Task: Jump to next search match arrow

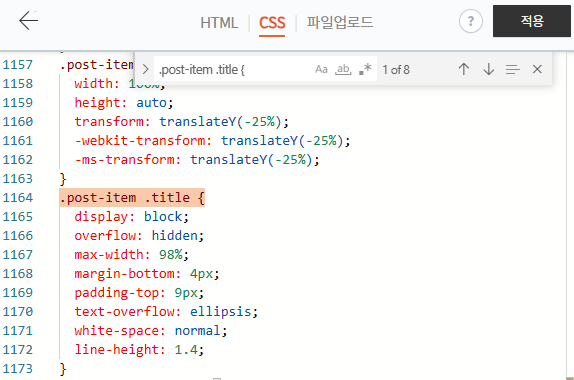Action: pos(489,69)
